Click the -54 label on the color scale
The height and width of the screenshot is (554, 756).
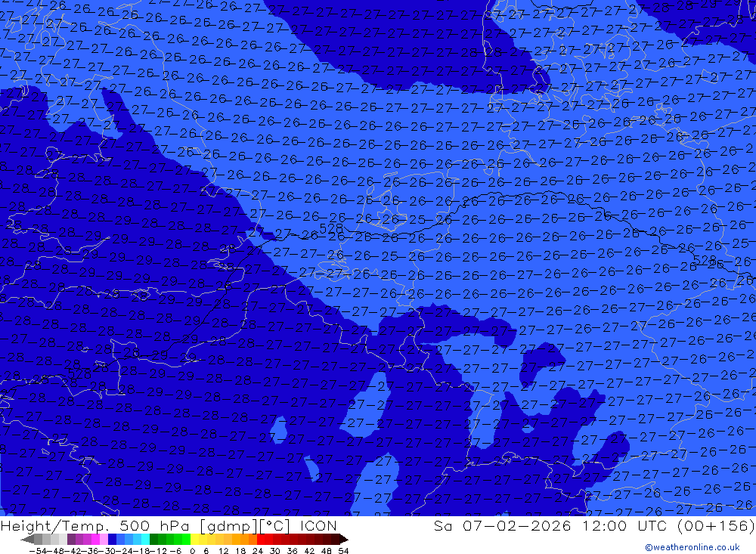coord(39,551)
